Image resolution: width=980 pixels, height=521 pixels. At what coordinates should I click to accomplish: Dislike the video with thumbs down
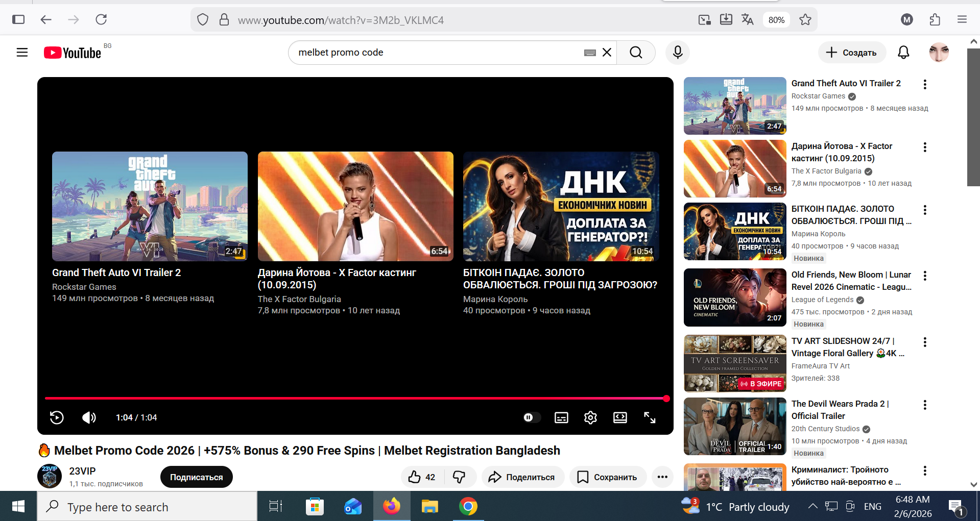(x=459, y=477)
